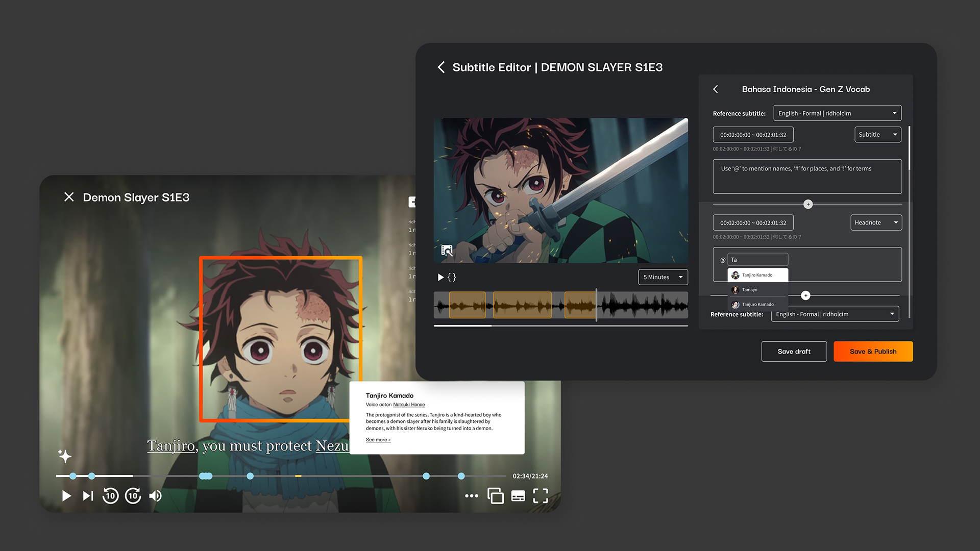Viewport: 980px width, 551px height.
Task: Play the editor video preview
Action: (x=440, y=277)
